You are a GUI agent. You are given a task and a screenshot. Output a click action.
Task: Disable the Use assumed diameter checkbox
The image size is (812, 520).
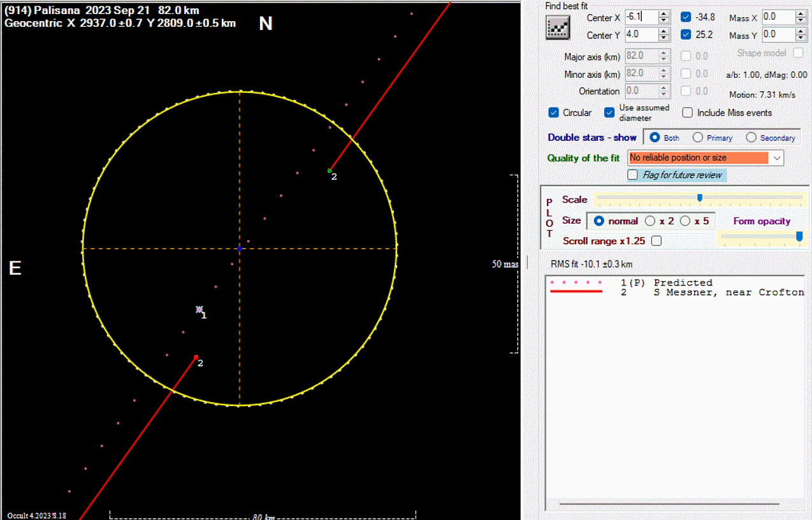coord(610,113)
